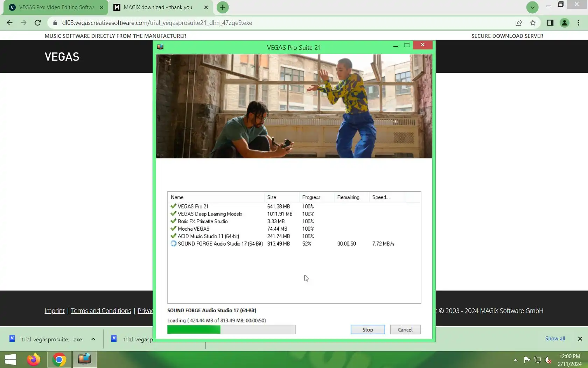Go back to previous page

[x=9, y=23]
